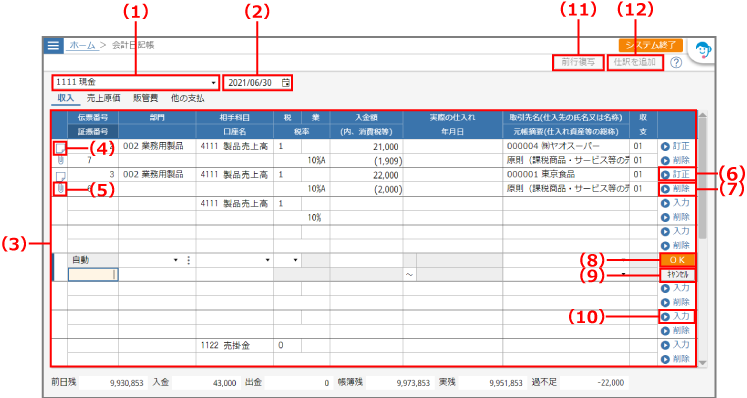
Task: Expand the 1111 現金 account dropdown
Action: point(213,83)
